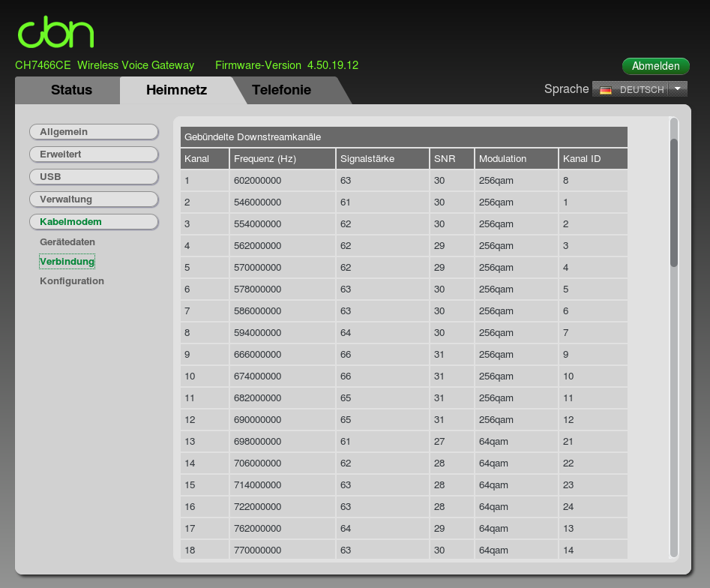This screenshot has height=588, width=710.
Task: Open the Gerätedaten page
Action: pyautogui.click(x=67, y=241)
